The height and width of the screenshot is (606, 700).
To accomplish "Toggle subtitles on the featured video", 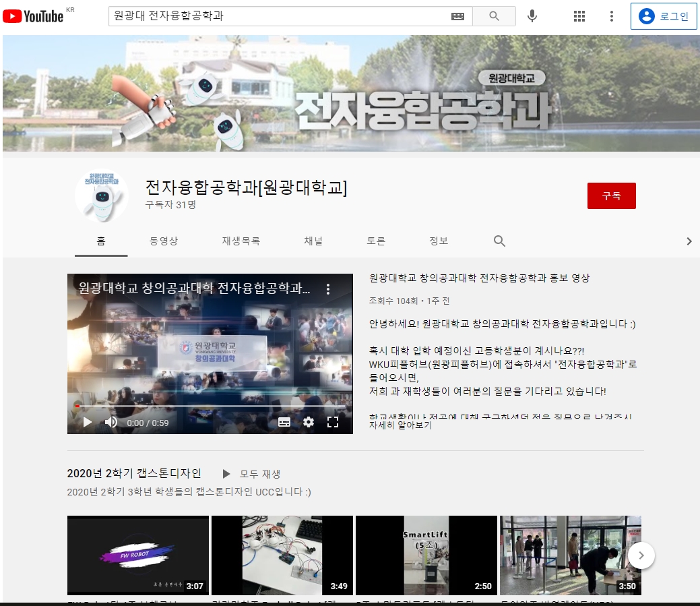I will (284, 422).
